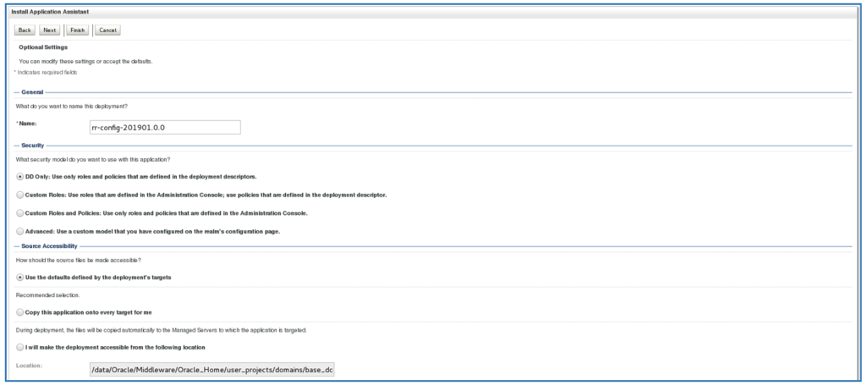This screenshot has height=385, width=868.
Task: Pick the Advanced custom model option
Action: tap(20, 231)
